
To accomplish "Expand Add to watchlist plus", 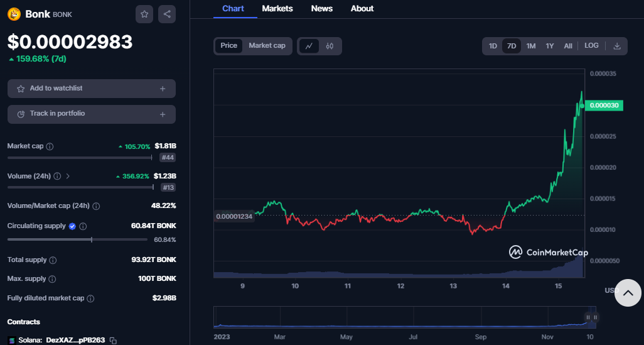I will [x=163, y=89].
